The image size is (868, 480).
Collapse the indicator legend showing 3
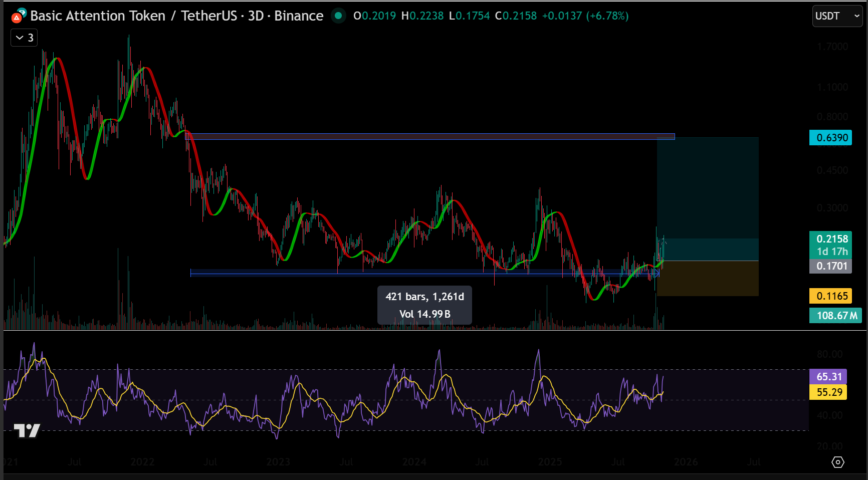pos(24,38)
